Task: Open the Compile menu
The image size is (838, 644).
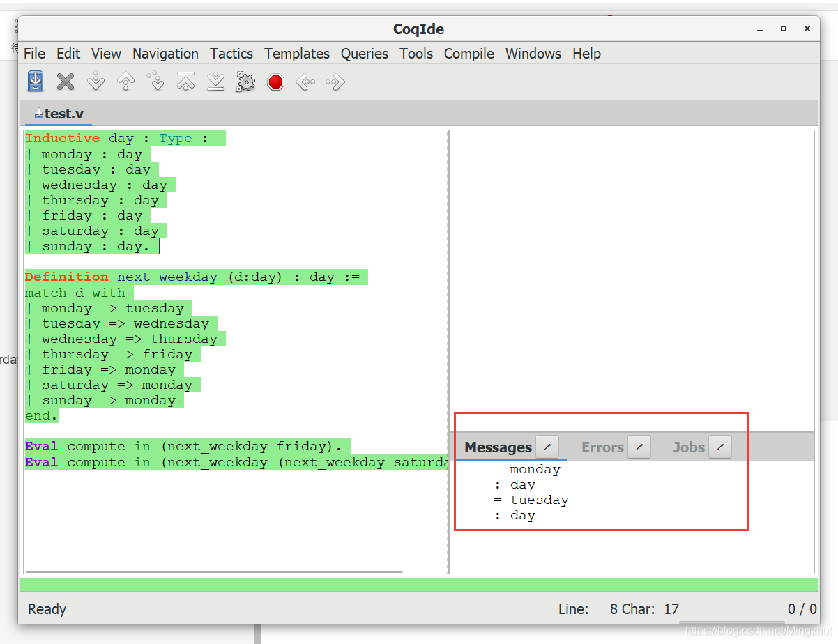Action: 469,54
